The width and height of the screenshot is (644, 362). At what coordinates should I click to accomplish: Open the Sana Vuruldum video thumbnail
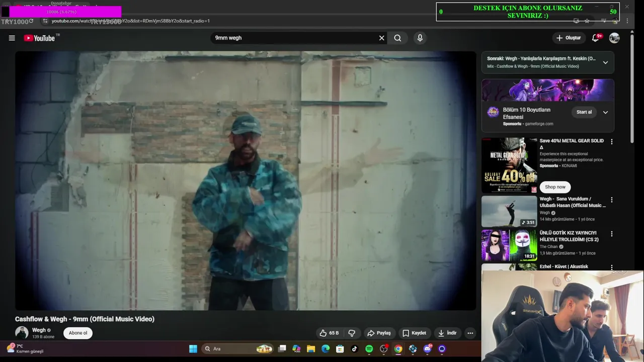[509, 211]
